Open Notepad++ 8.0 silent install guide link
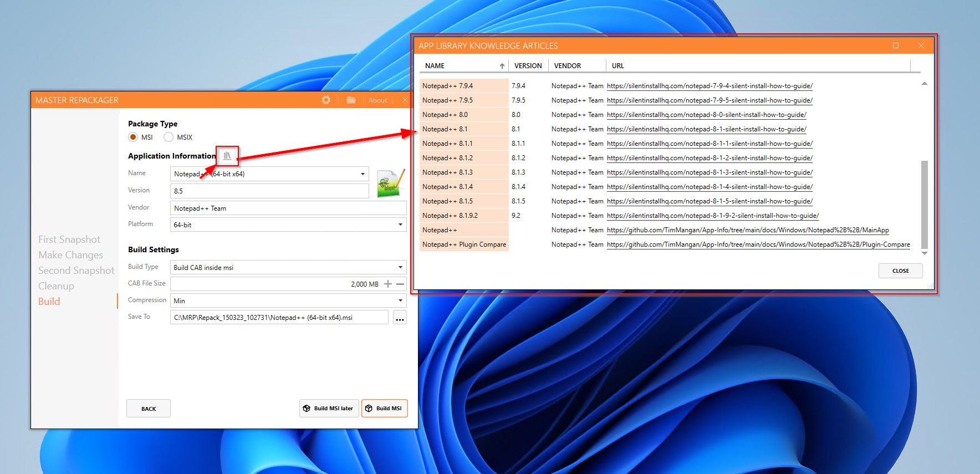980x474 pixels. [x=707, y=115]
